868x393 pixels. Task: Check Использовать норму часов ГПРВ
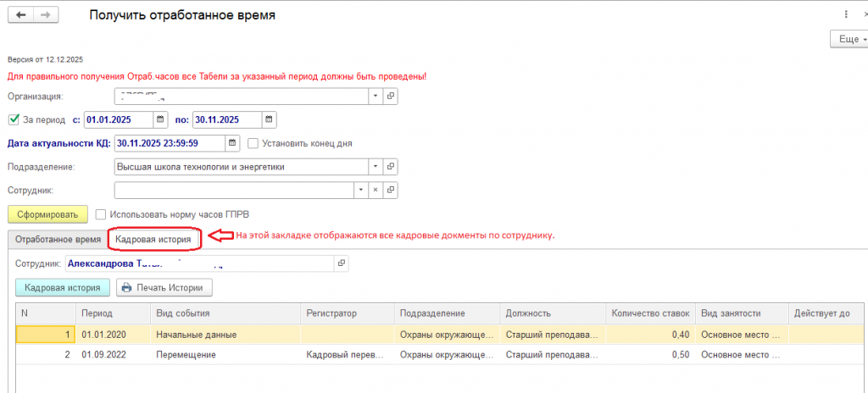pyautogui.click(x=102, y=214)
